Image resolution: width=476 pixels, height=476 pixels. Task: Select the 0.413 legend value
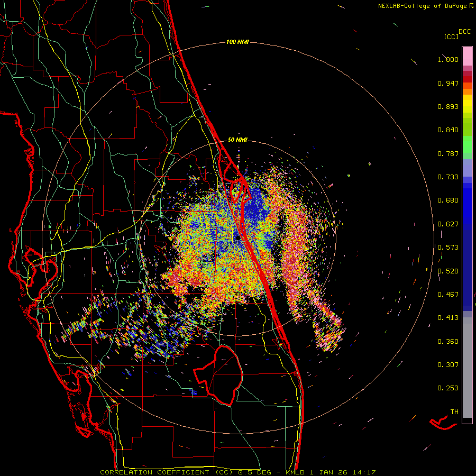tap(448, 318)
